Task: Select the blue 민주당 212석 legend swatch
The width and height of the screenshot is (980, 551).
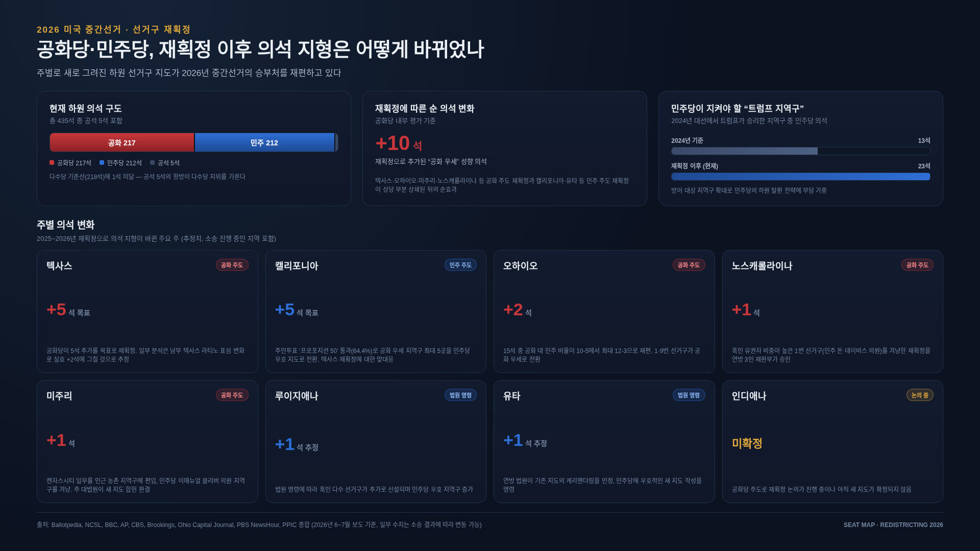Action: [x=102, y=163]
